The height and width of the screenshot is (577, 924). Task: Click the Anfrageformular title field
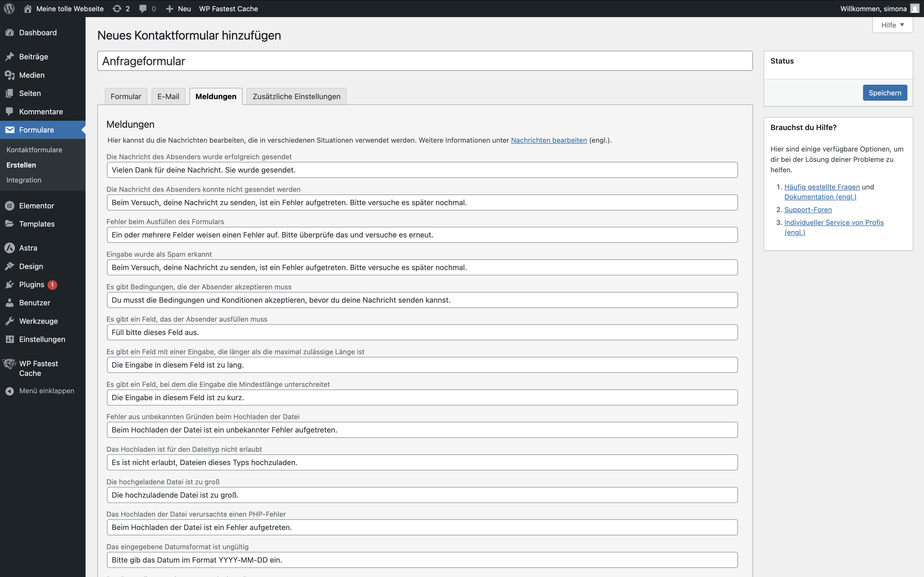click(x=425, y=61)
